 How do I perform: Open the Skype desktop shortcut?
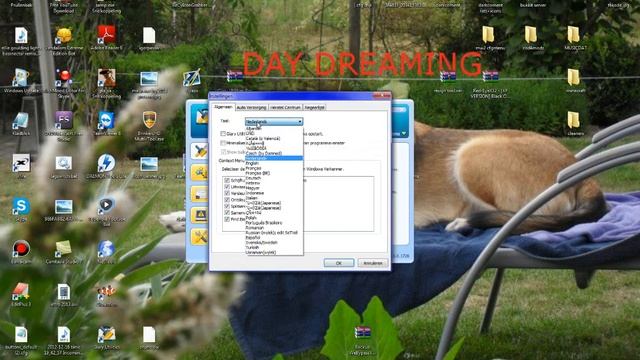point(21,207)
